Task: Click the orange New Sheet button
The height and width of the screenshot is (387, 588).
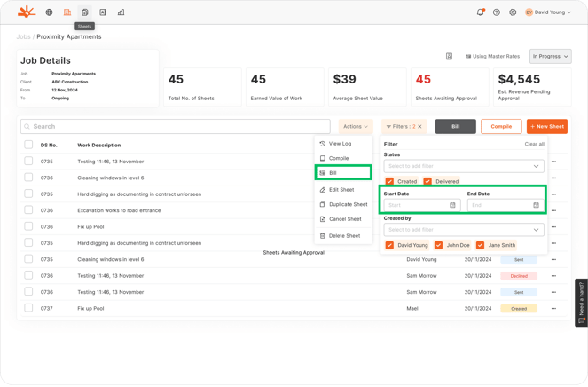Action: (x=547, y=127)
